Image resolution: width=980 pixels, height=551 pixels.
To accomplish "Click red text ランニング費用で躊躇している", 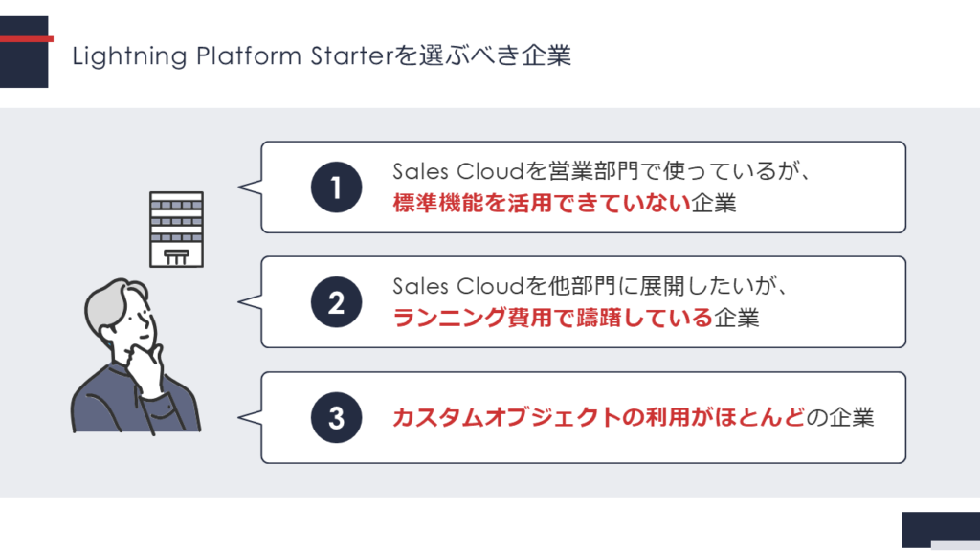I will pyautogui.click(x=553, y=318).
